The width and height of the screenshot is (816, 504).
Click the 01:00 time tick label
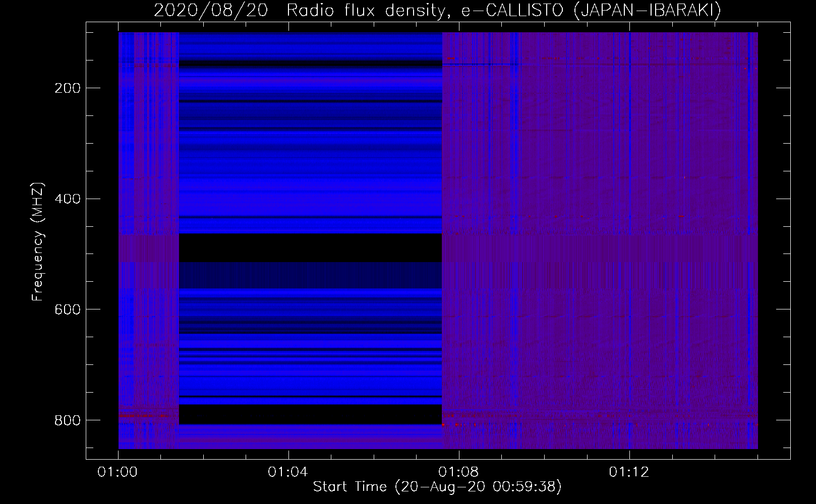pyautogui.click(x=118, y=472)
